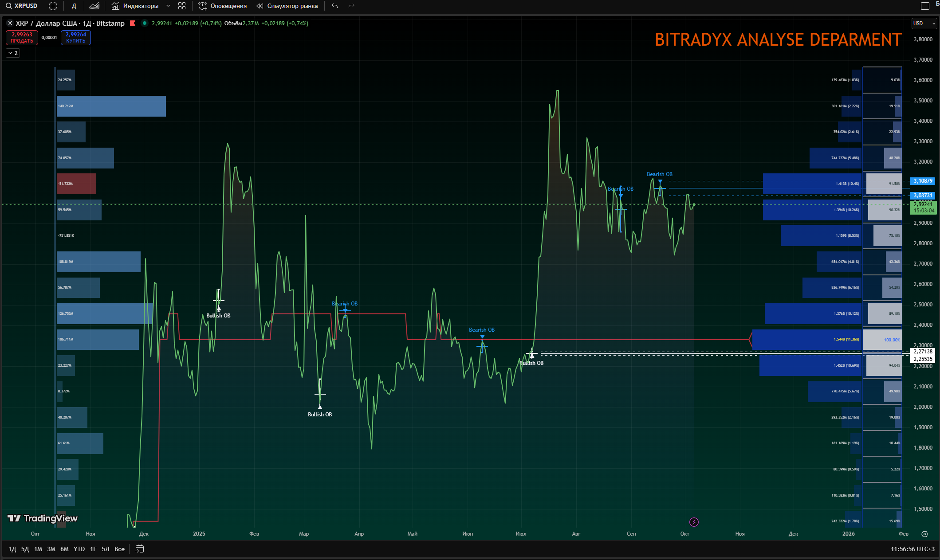The image size is (940, 560).
Task: Redo the last chart action
Action: point(351,6)
